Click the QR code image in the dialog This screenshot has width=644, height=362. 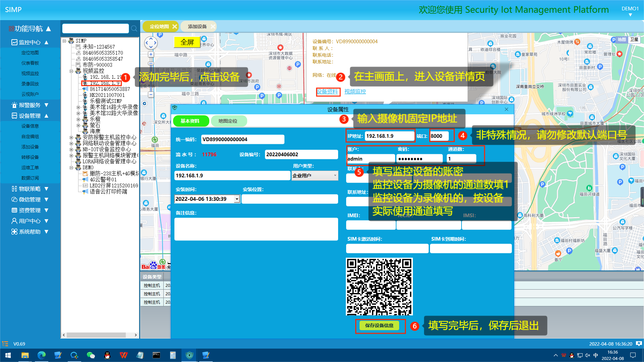point(379,287)
